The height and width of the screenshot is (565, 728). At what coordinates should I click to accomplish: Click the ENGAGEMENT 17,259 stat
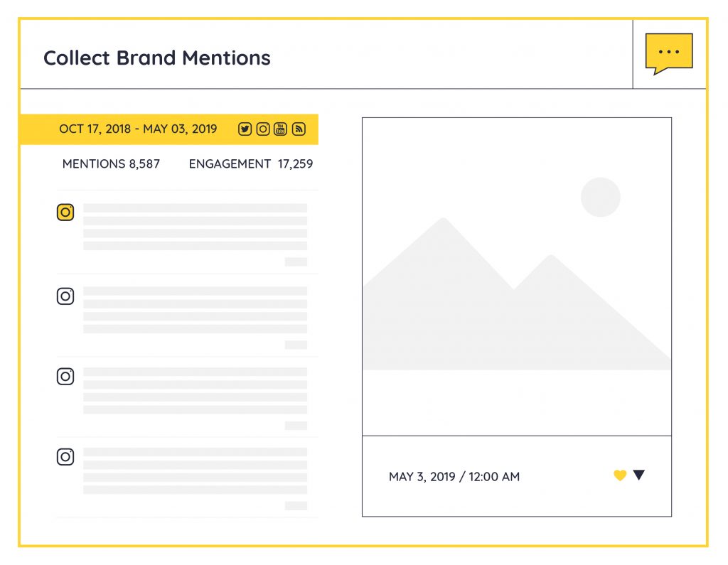click(x=251, y=164)
